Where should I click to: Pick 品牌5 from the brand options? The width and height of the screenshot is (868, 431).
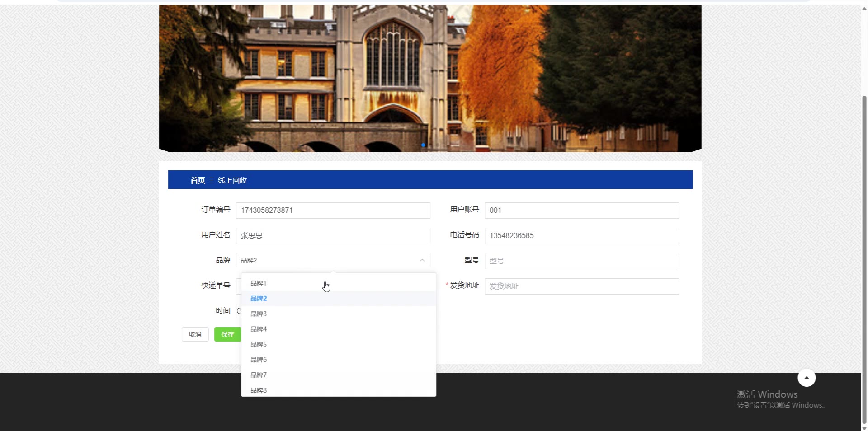coord(339,345)
